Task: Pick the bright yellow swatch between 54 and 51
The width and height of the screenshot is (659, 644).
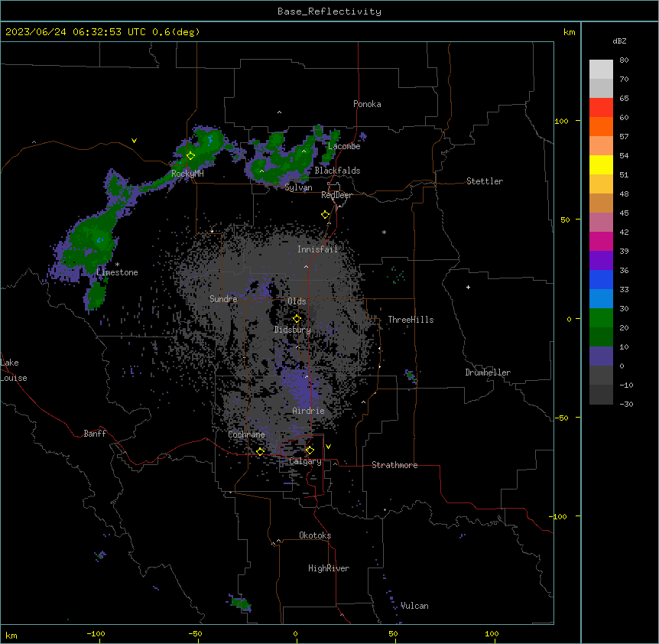Action: click(x=601, y=164)
